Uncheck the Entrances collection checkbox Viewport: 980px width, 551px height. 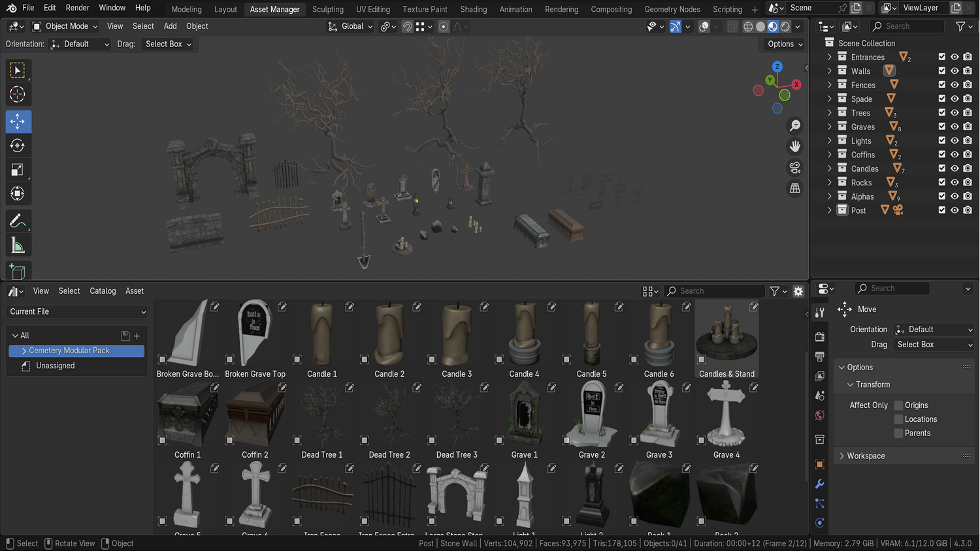942,57
